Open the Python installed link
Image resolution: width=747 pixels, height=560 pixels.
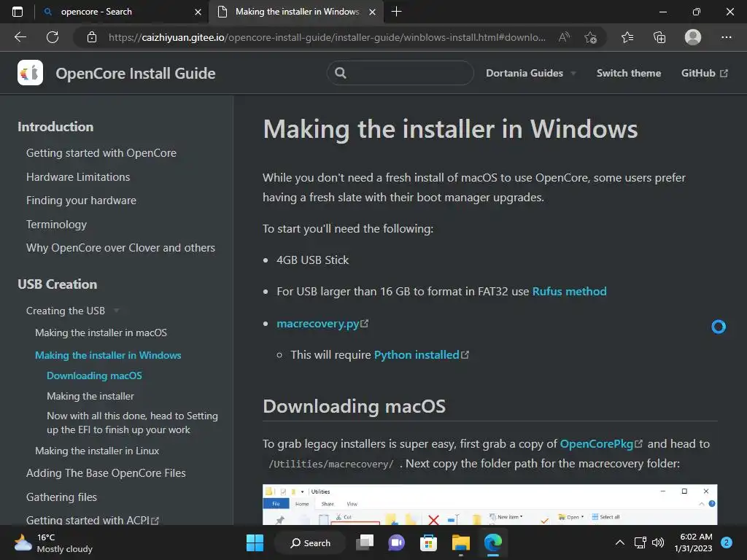pos(421,355)
